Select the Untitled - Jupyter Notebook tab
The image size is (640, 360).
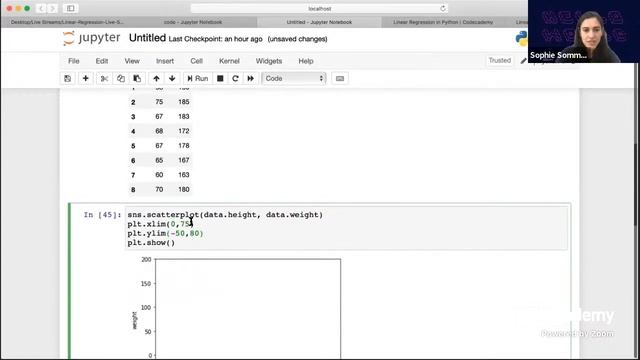(x=319, y=22)
